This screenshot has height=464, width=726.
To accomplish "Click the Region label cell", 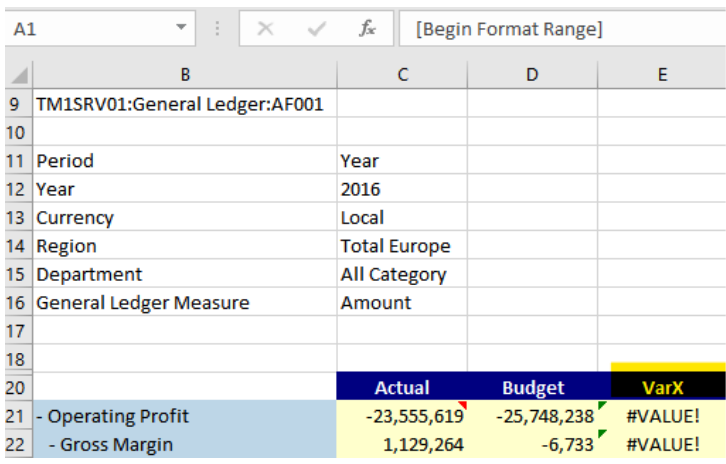I will 185,245.
